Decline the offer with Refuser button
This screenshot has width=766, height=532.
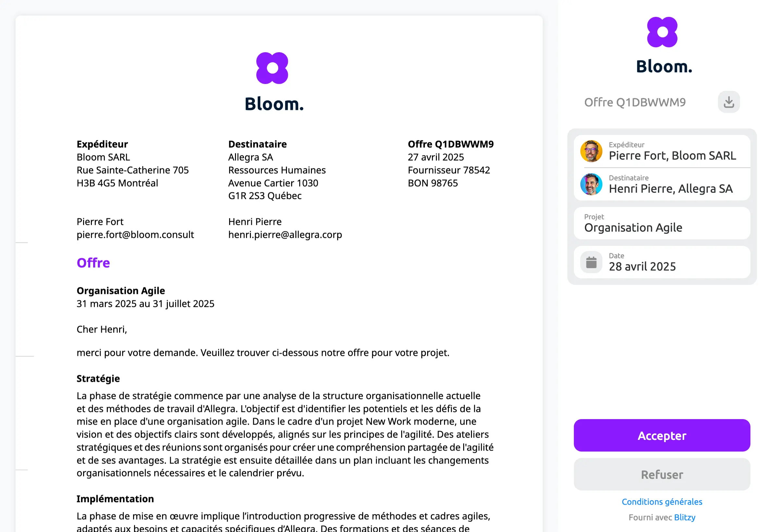coord(661,474)
